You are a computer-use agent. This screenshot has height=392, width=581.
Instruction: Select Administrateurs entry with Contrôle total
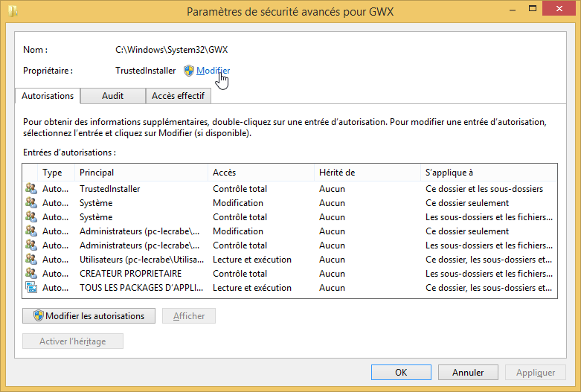pos(290,245)
